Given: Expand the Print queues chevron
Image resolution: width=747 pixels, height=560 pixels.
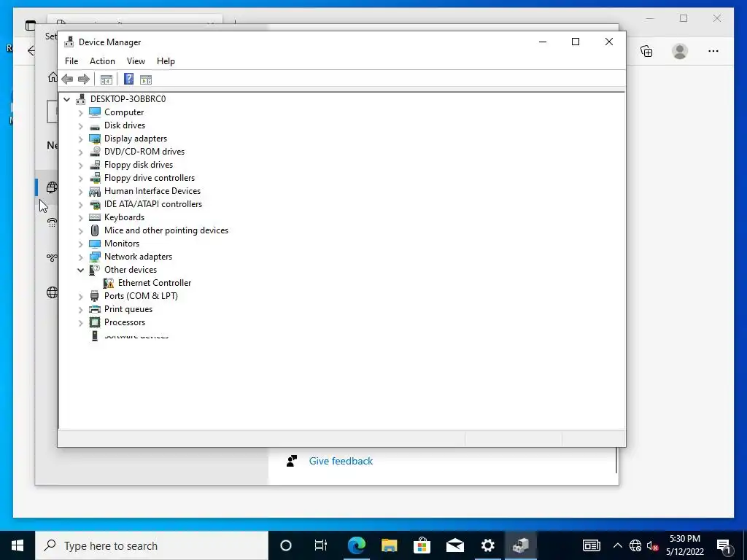Looking at the screenshot, I should (80, 309).
